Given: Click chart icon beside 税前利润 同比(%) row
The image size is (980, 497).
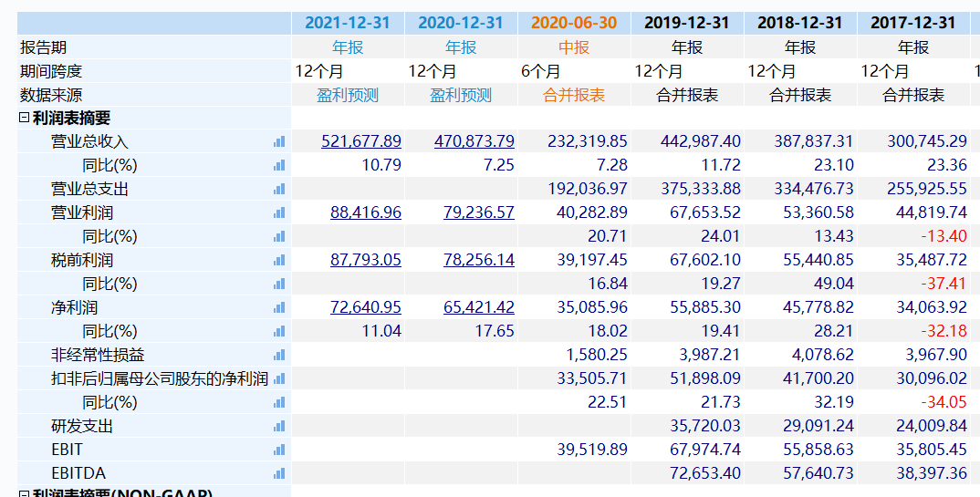Looking at the screenshot, I should pos(279,285).
